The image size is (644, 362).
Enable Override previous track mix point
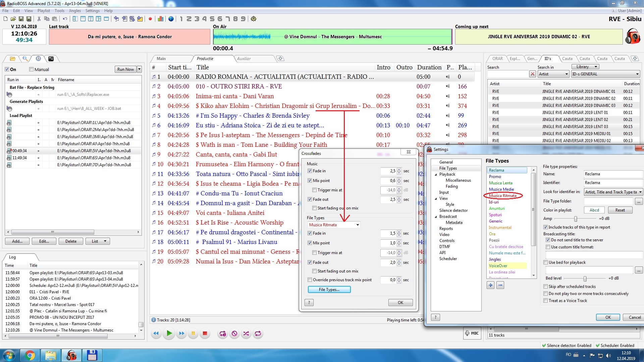pyautogui.click(x=310, y=280)
